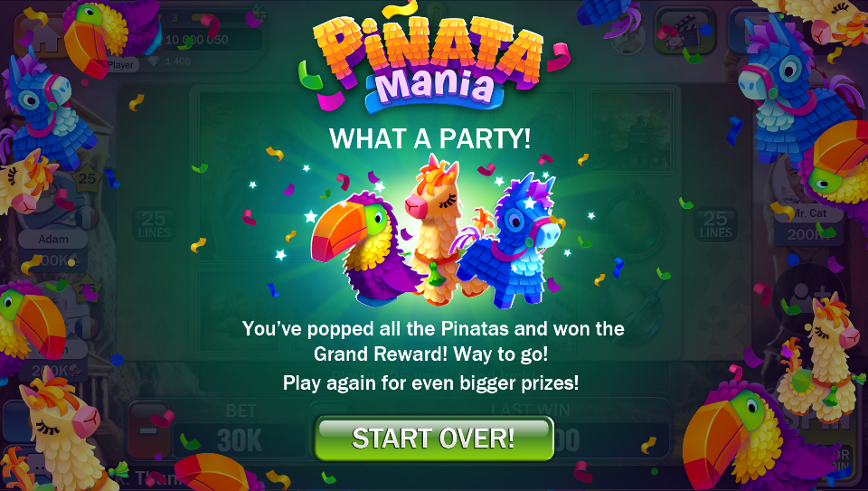Click the dimmed 30K bet amount

coord(240,440)
